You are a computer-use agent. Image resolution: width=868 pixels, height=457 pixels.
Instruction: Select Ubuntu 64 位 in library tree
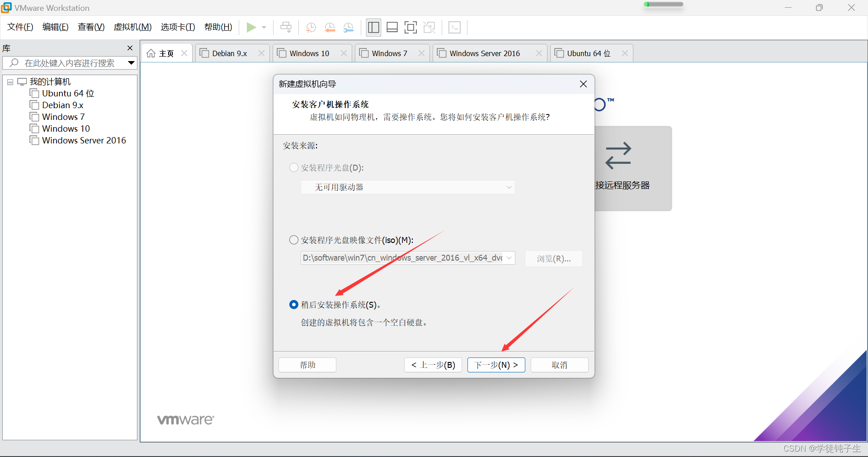pos(68,93)
